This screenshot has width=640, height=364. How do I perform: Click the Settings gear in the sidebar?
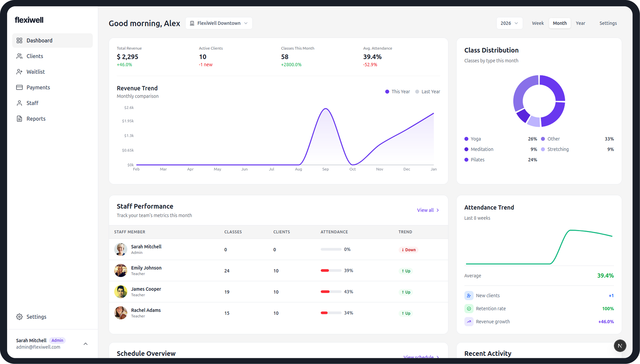20,316
